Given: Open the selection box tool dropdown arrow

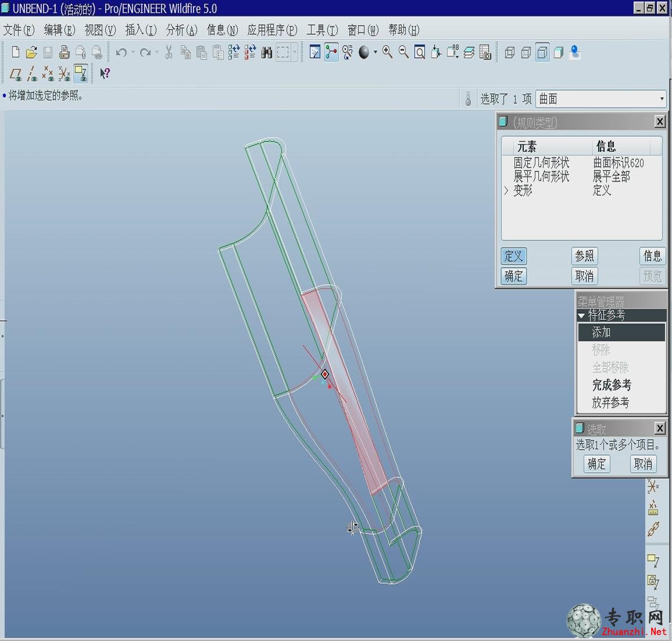Looking at the screenshot, I should [294, 52].
